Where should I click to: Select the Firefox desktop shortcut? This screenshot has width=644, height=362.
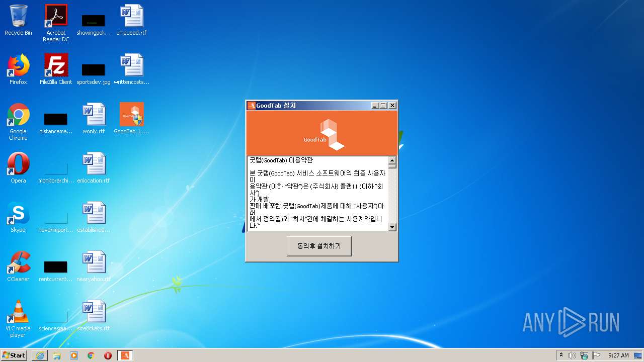18,69
